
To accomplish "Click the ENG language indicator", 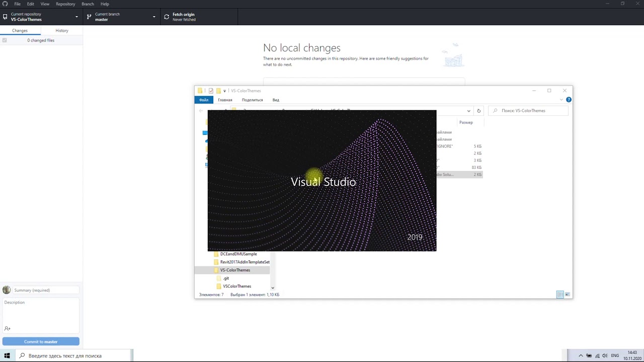I will [x=615, y=355].
